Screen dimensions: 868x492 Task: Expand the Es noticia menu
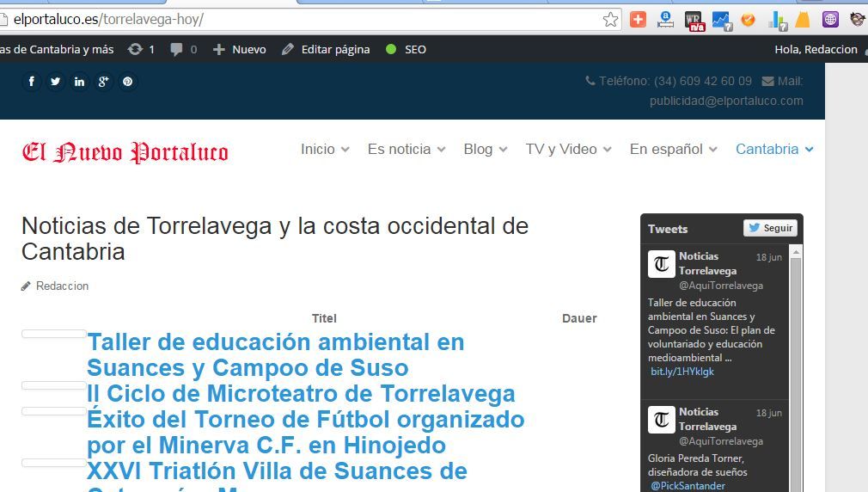tap(406, 149)
